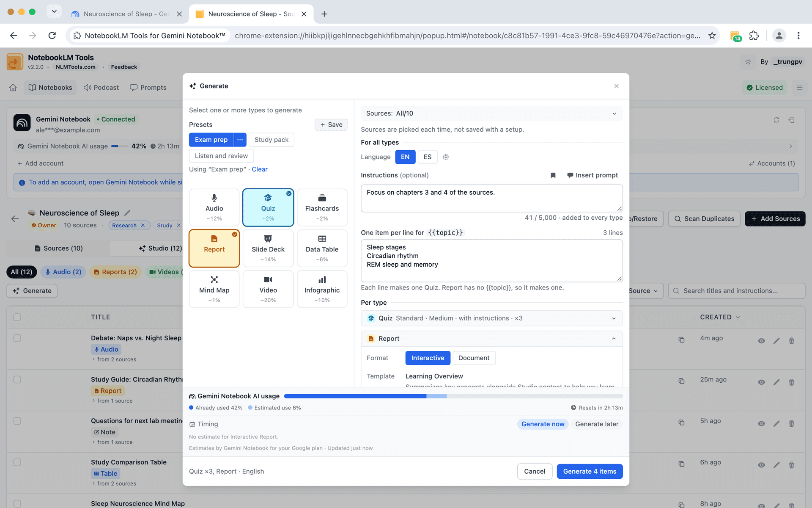Open the hamburger menu next to Licensed
This screenshot has width=812, height=508.
799,88
